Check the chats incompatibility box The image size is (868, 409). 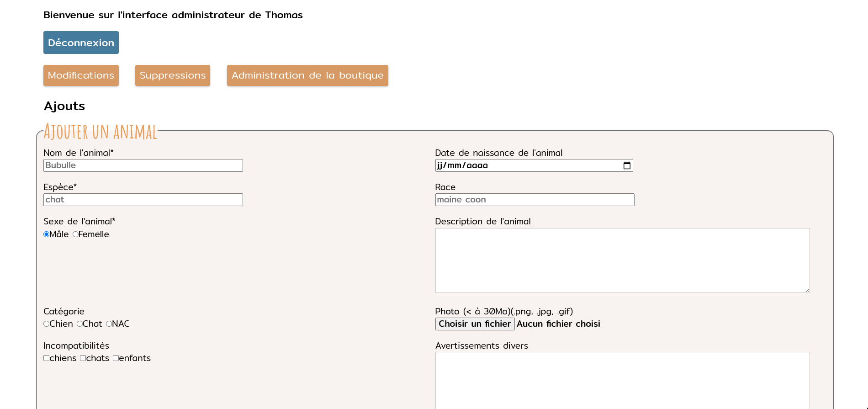(83, 358)
